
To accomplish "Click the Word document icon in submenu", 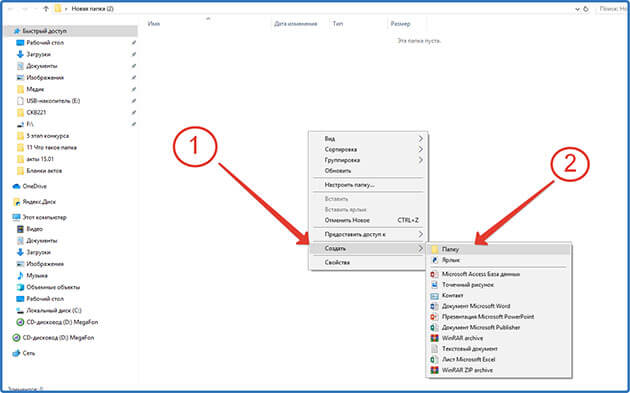I will click(434, 306).
